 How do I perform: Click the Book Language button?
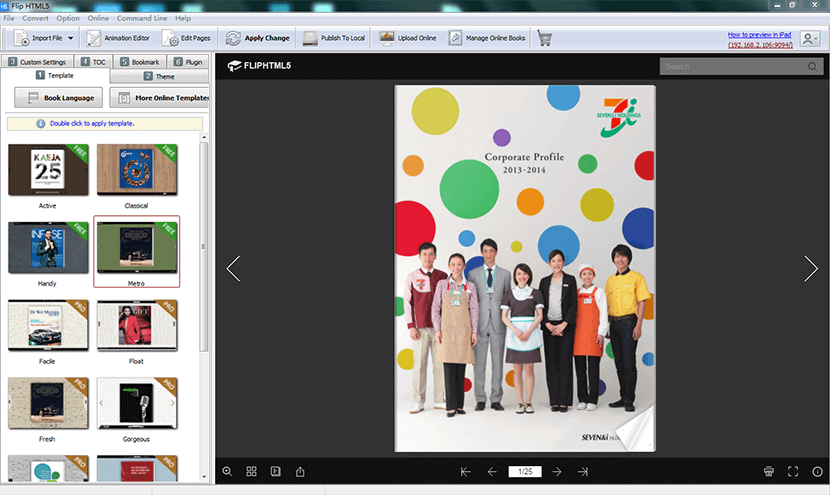coord(58,97)
